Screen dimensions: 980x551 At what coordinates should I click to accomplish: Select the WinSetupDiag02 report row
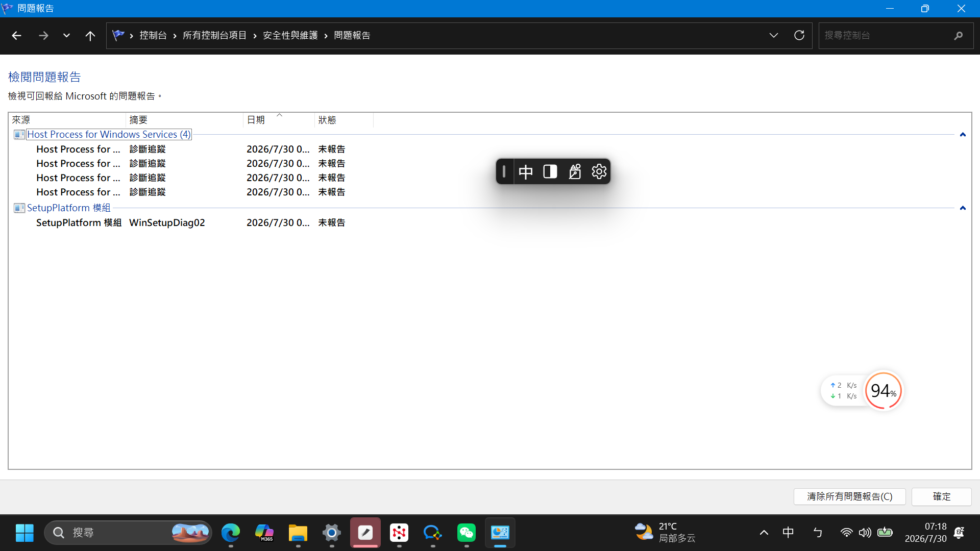coord(190,222)
